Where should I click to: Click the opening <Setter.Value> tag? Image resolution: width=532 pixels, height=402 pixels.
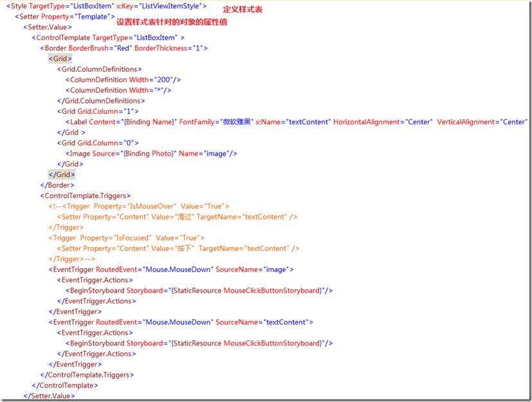(x=48, y=27)
